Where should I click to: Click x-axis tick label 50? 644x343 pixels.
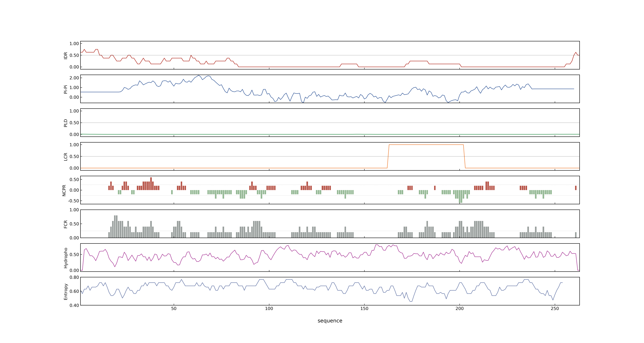(174, 308)
